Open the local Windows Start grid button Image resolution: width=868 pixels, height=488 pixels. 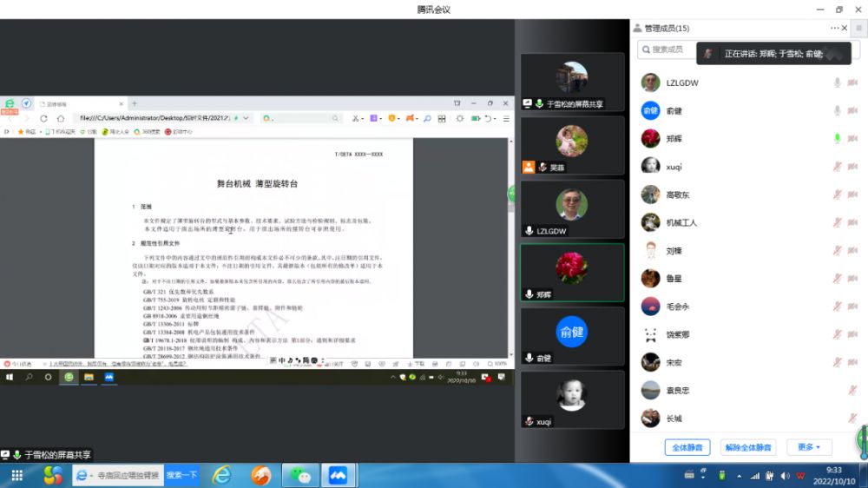click(x=17, y=475)
